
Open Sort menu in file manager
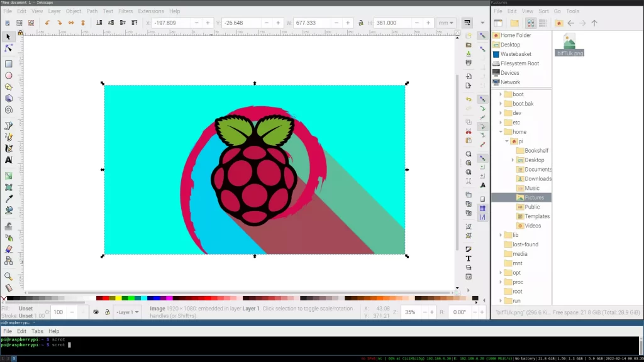click(543, 11)
